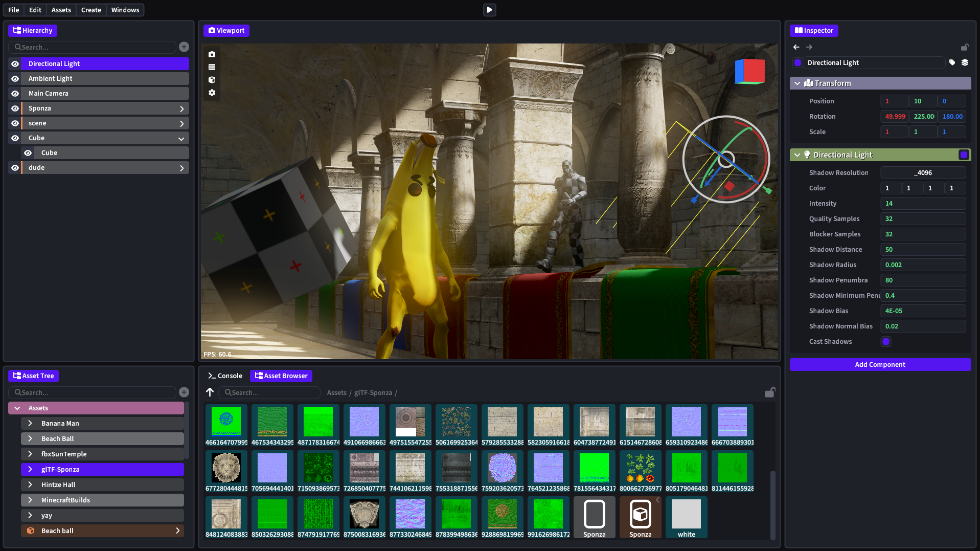Screen dimensions: 980x551
Task: Click the Inspector back arrow
Action: click(796, 47)
